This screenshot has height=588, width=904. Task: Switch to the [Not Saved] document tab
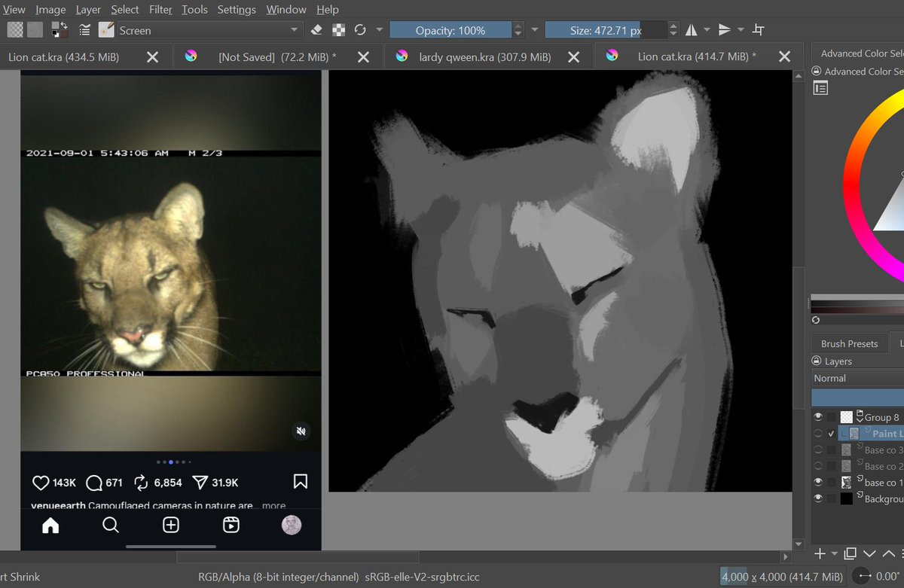pyautogui.click(x=277, y=56)
